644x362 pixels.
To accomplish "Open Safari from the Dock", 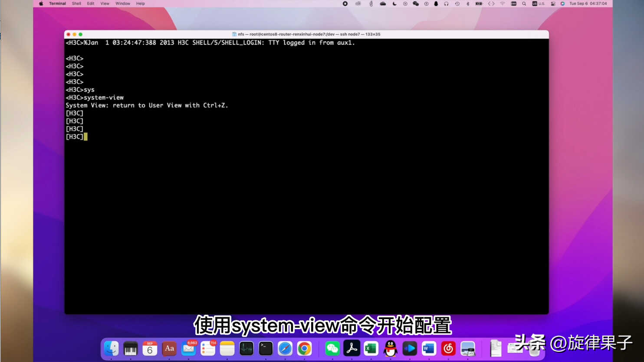I will (x=285, y=348).
